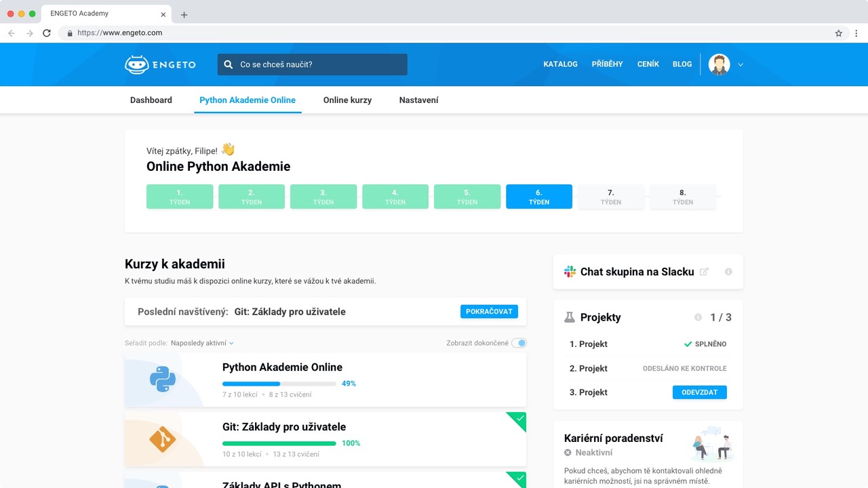Open Slack chat external link icon
Screen dimensions: 868x488
coord(704,272)
